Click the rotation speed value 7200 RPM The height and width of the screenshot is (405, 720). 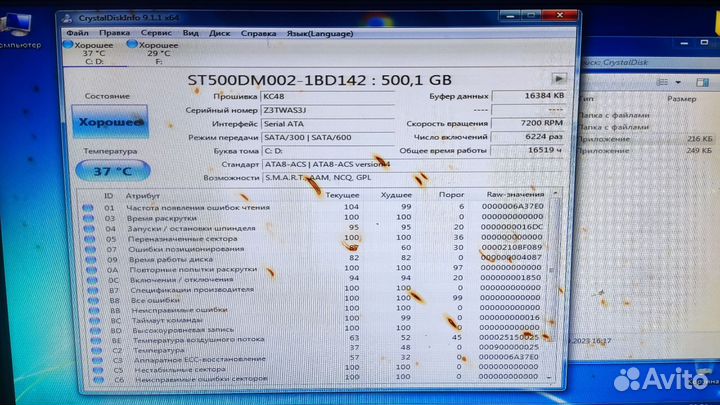(x=528, y=123)
